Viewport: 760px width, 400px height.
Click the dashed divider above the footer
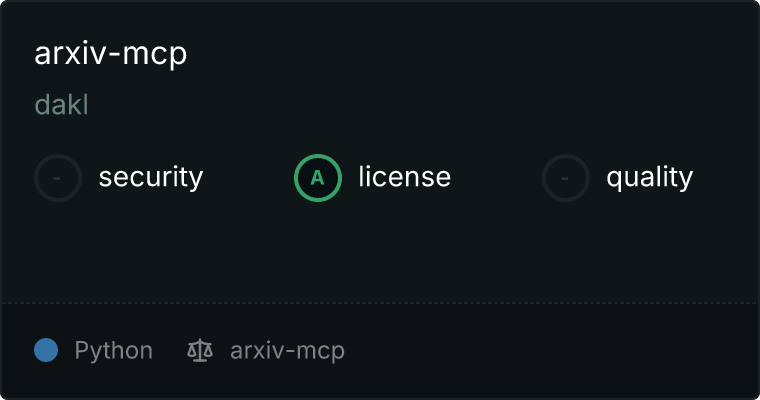[x=380, y=303]
